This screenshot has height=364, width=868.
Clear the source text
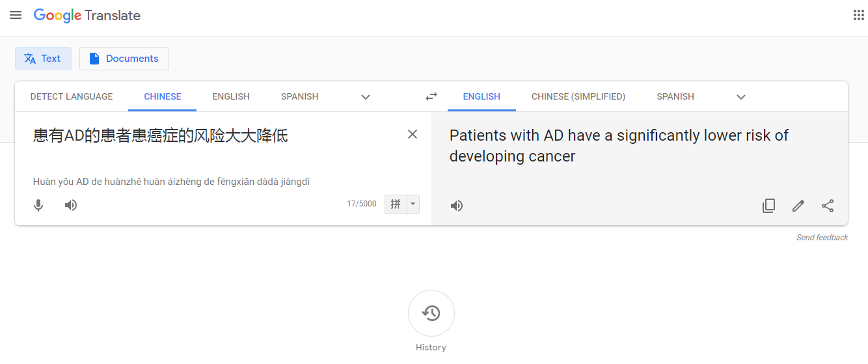[x=413, y=135]
